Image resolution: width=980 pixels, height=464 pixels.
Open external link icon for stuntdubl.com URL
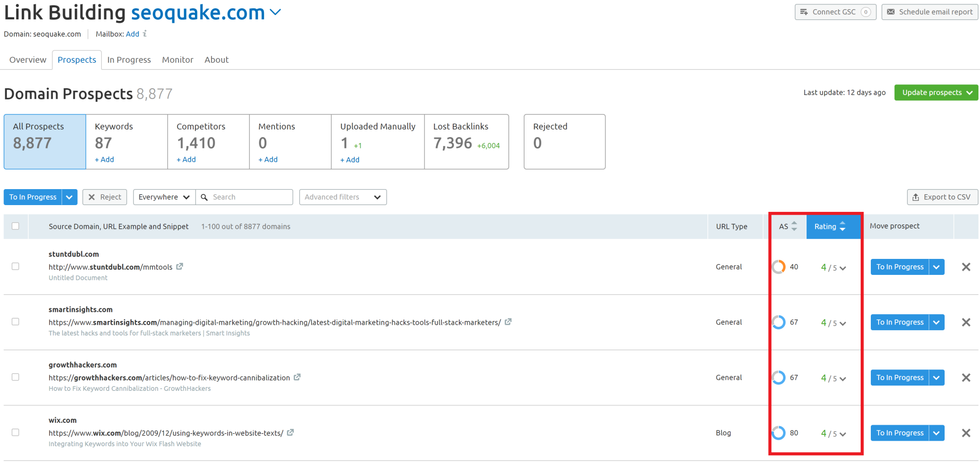coord(180,267)
